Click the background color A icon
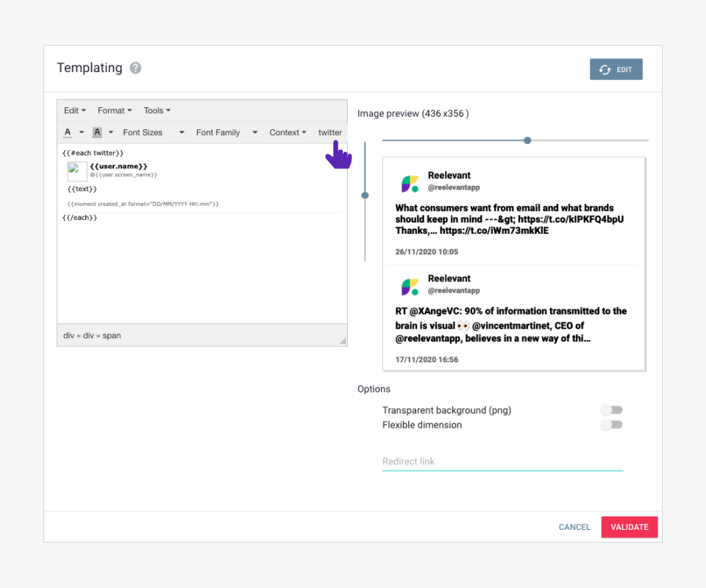Screen dimensions: 706x588 97,132
